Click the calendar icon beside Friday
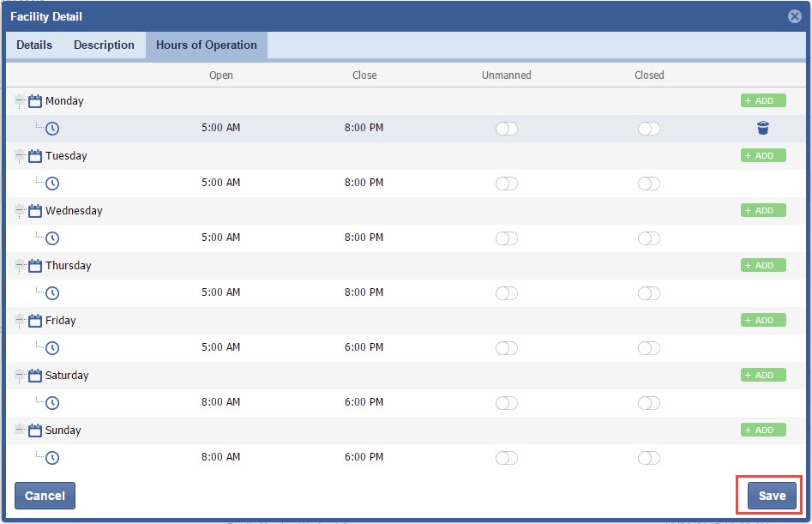Viewport: 812px width, 524px height. (35, 321)
